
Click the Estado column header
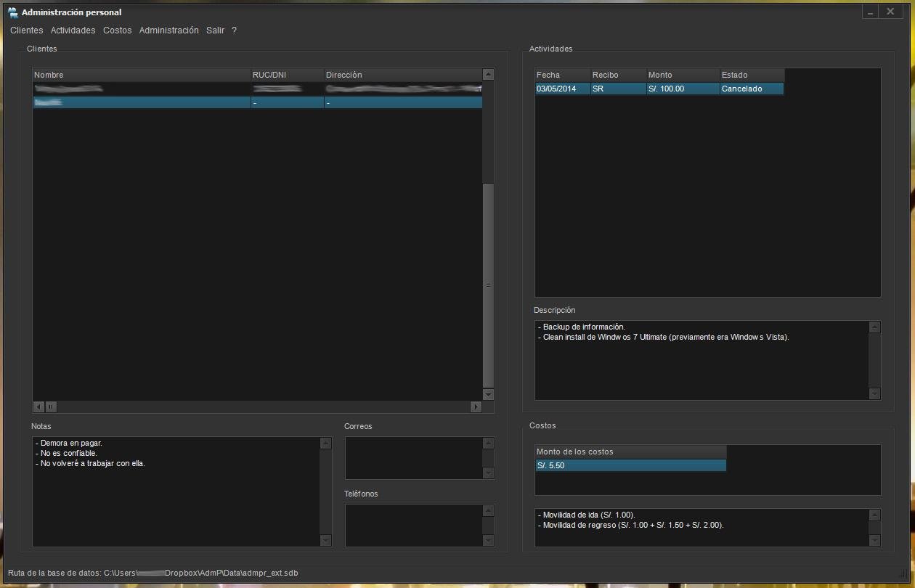(x=751, y=75)
